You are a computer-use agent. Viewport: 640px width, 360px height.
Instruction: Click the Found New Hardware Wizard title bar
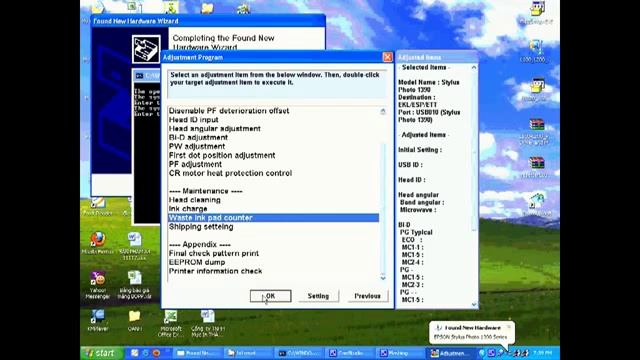[208, 21]
